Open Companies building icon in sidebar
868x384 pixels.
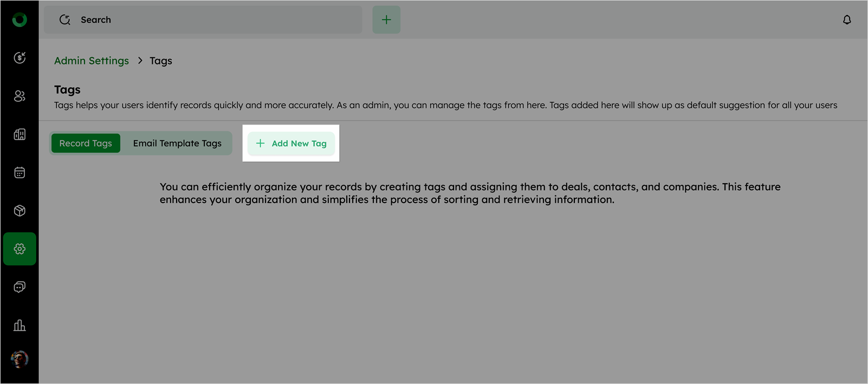(20, 134)
